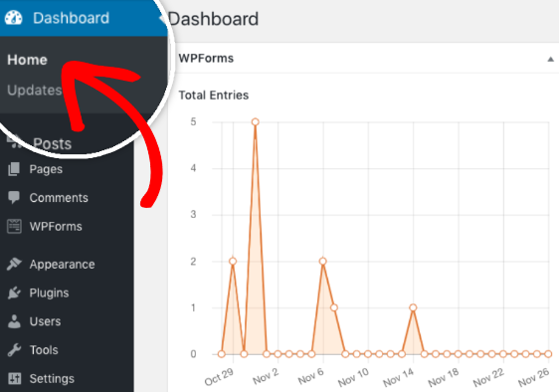
Task: Open the Posts menu
Action: 52,143
